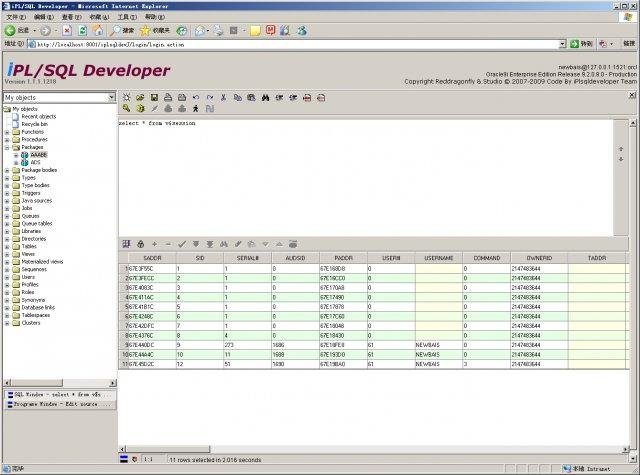Expand the Triggers folder
The height and width of the screenshot is (475, 640).
tap(7, 193)
